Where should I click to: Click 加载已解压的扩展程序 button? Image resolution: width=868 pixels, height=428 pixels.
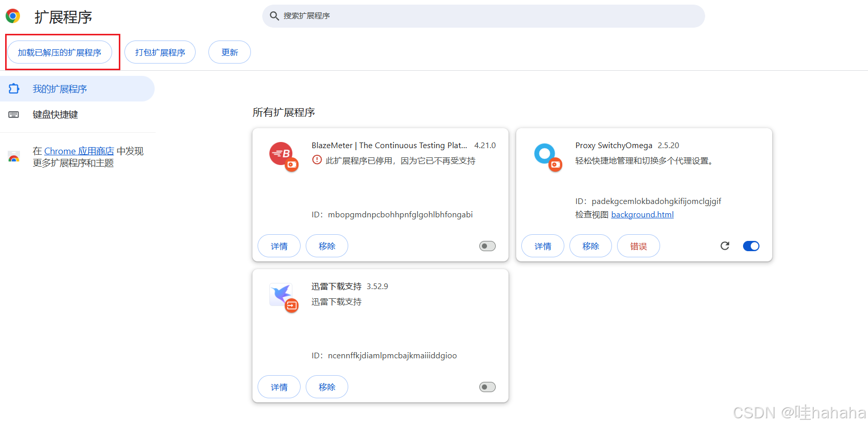[59, 52]
